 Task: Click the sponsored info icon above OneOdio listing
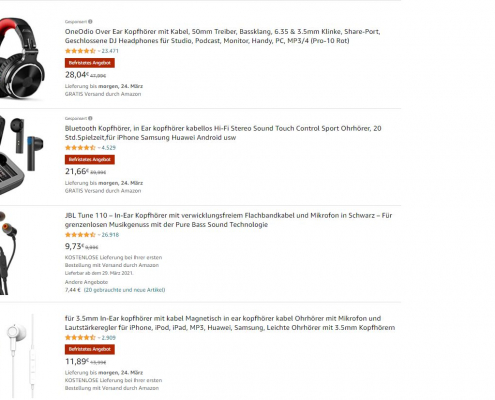(x=90, y=22)
